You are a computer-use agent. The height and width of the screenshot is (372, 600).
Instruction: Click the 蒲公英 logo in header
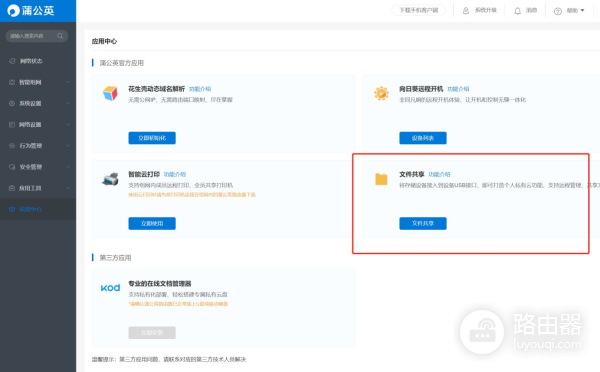coord(31,10)
